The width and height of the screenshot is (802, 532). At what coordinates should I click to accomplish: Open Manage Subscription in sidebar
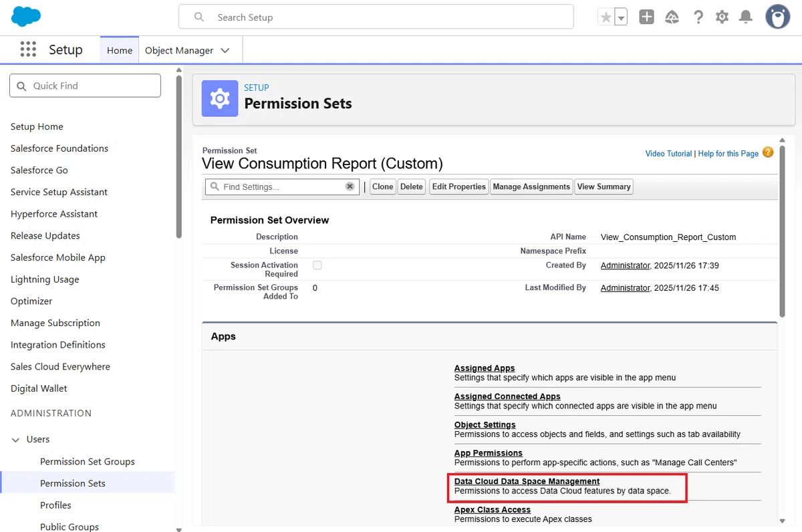point(55,323)
